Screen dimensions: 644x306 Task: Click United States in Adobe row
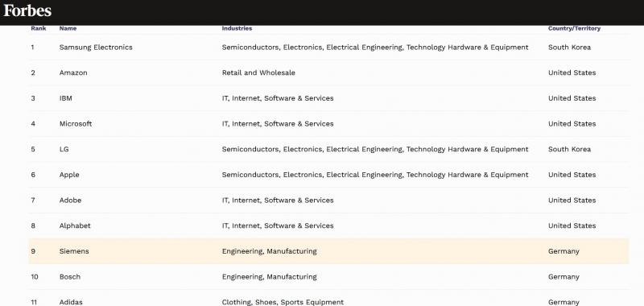click(572, 200)
